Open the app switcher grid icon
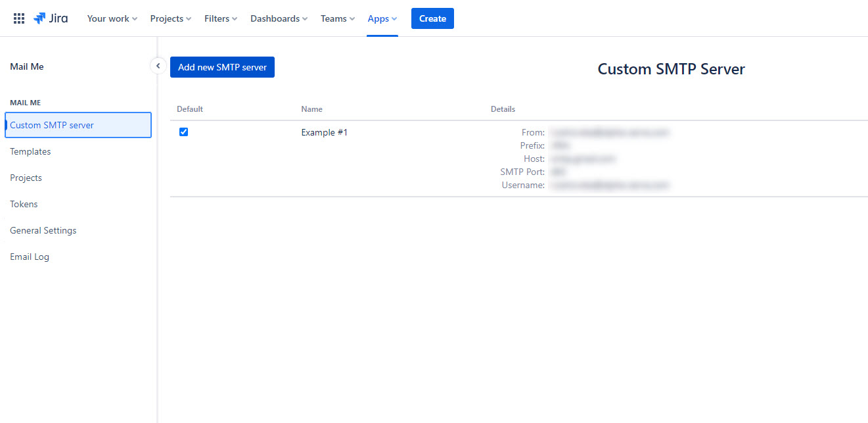The image size is (868, 423). click(x=19, y=18)
